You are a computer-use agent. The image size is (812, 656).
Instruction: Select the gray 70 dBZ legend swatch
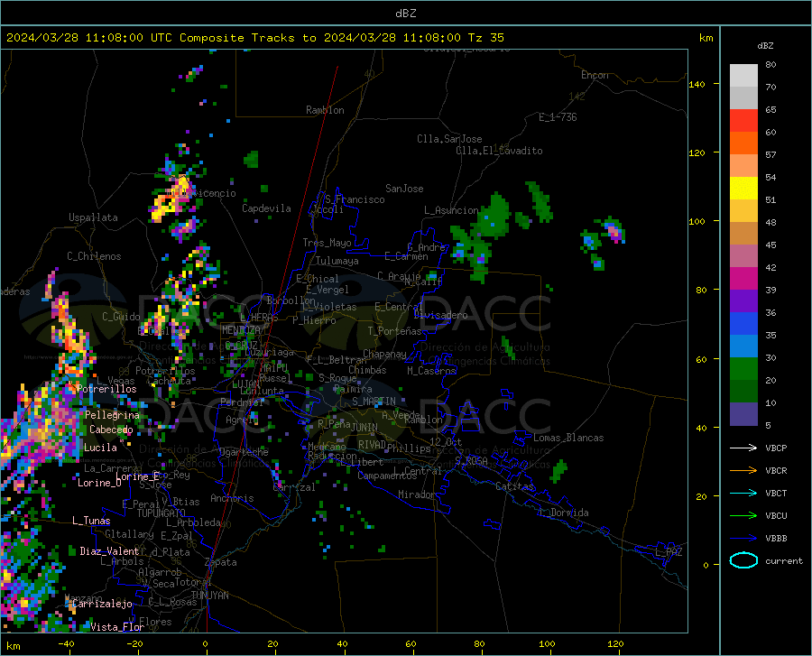[x=743, y=97]
